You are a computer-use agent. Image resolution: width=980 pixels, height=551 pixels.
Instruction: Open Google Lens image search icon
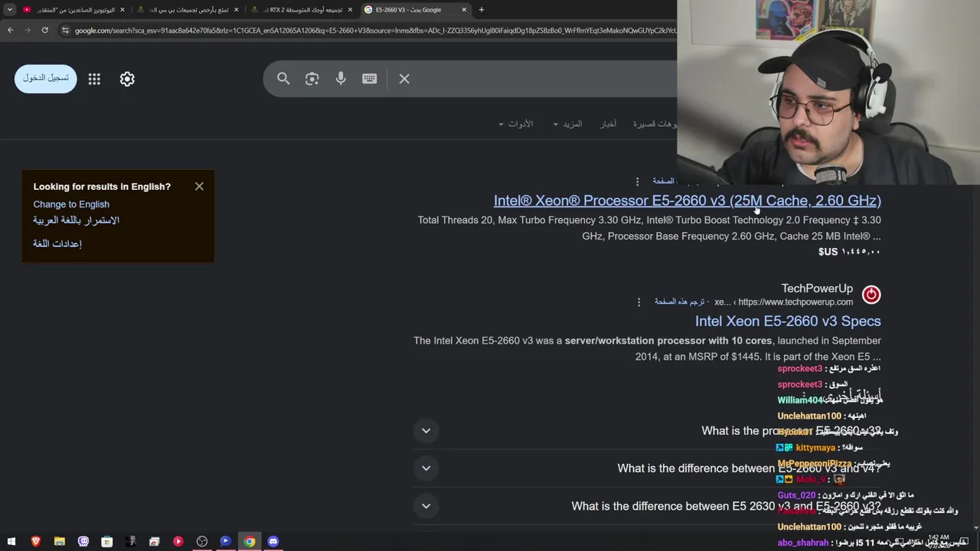312,79
